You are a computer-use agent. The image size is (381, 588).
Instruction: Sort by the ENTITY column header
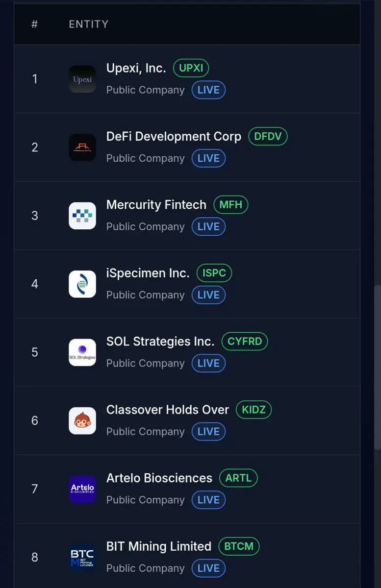tap(89, 24)
